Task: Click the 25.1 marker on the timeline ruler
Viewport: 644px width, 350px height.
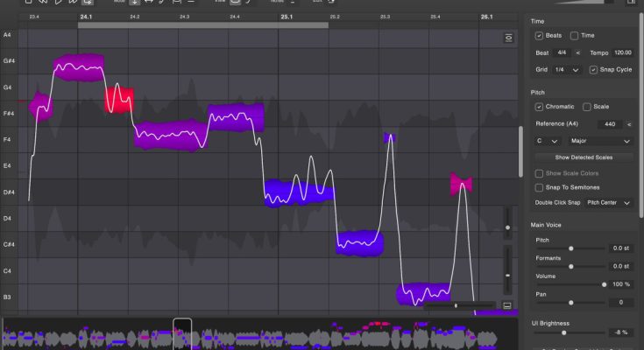Action: [287, 17]
